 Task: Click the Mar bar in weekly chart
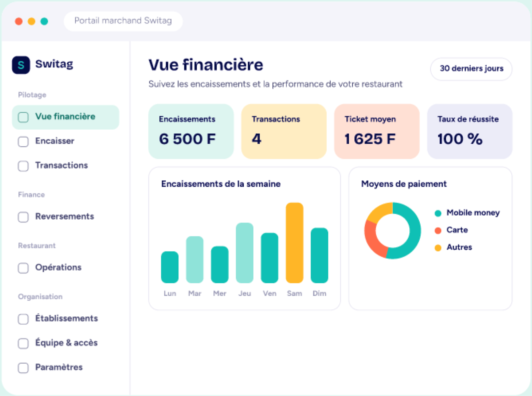pyautogui.click(x=195, y=259)
